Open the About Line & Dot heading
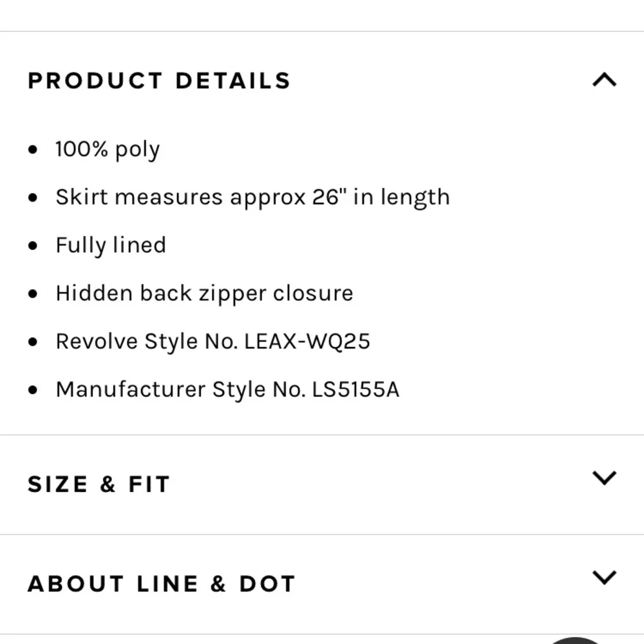The image size is (644, 644). tap(161, 584)
